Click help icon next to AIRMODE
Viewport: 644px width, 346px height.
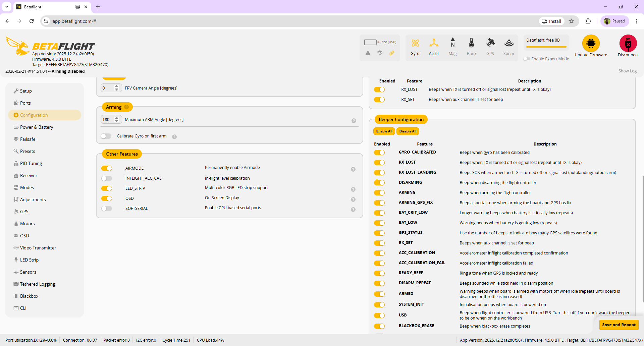pyautogui.click(x=353, y=169)
